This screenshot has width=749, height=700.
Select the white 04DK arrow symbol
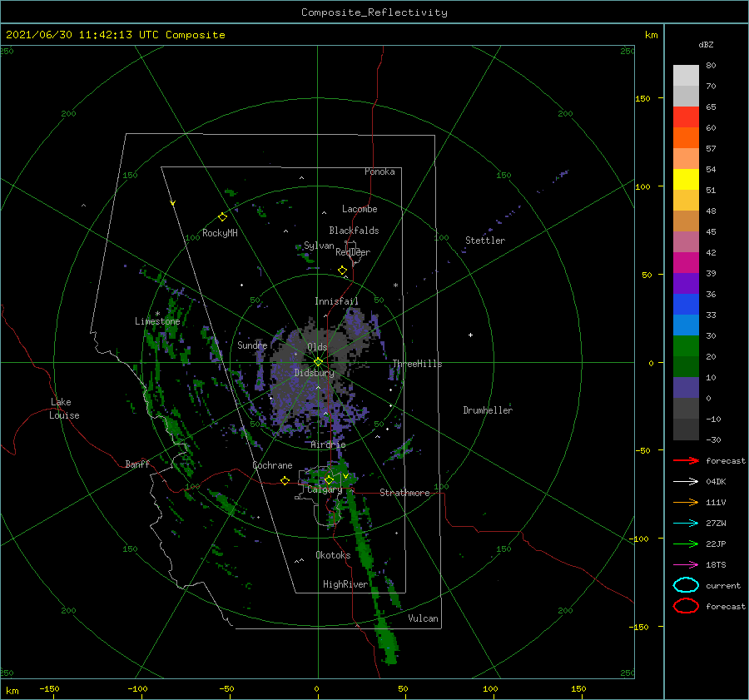686,481
